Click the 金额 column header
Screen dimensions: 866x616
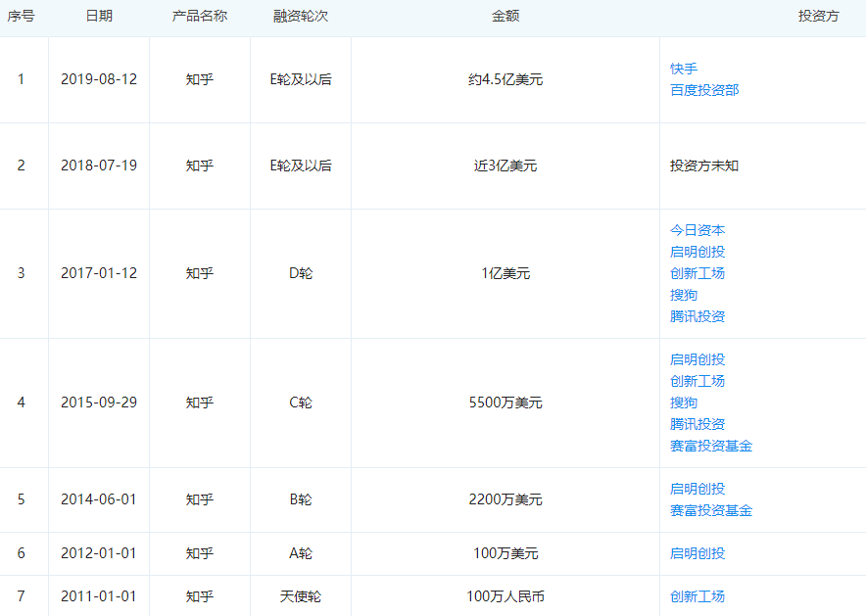pos(505,17)
